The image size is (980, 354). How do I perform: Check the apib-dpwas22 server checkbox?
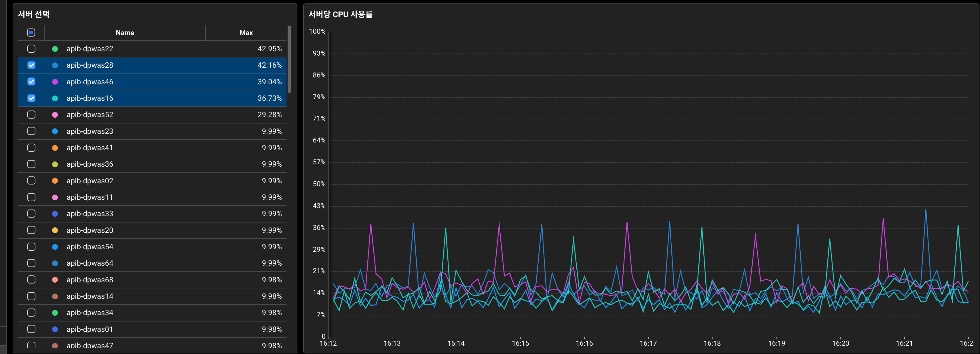pos(31,49)
